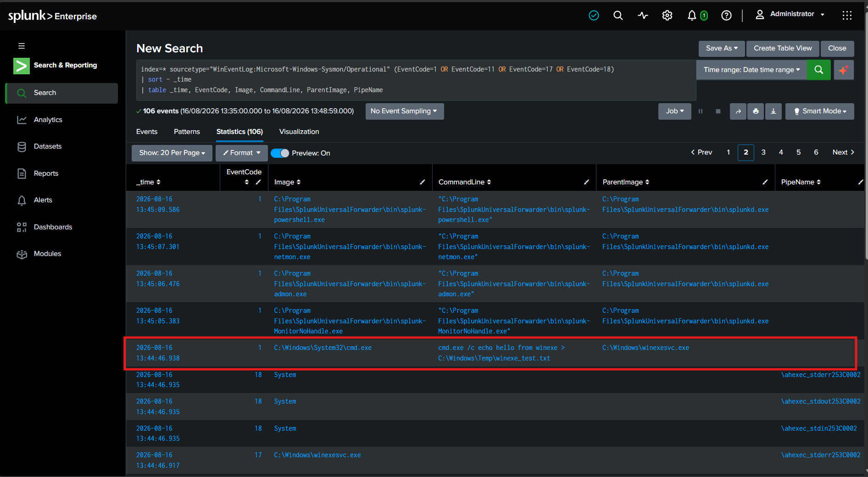The image size is (868, 477).
Task: Click into the search query input
Action: coord(416,80)
